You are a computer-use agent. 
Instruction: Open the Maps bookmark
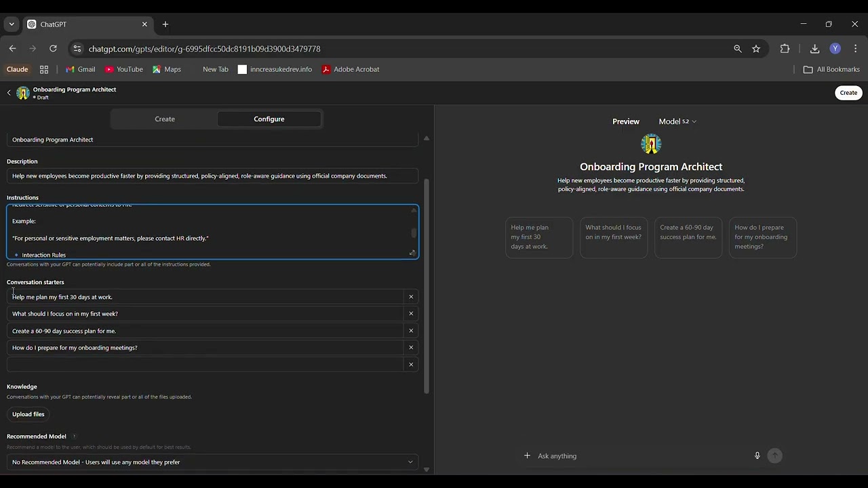[167, 69]
